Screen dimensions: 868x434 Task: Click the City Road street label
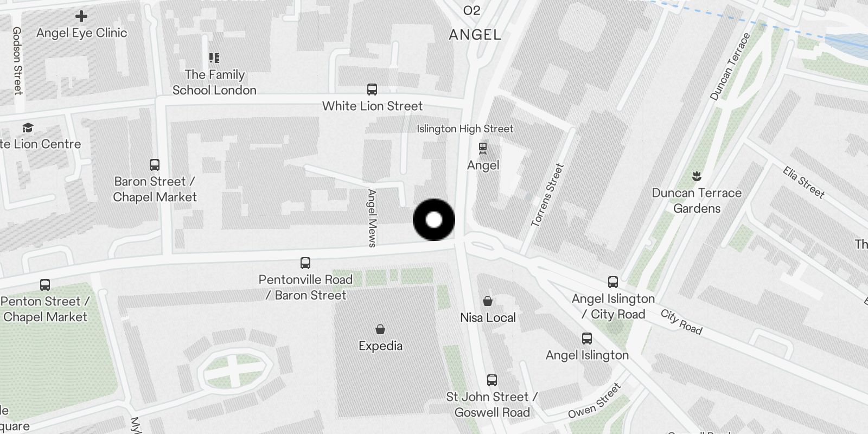tap(681, 322)
